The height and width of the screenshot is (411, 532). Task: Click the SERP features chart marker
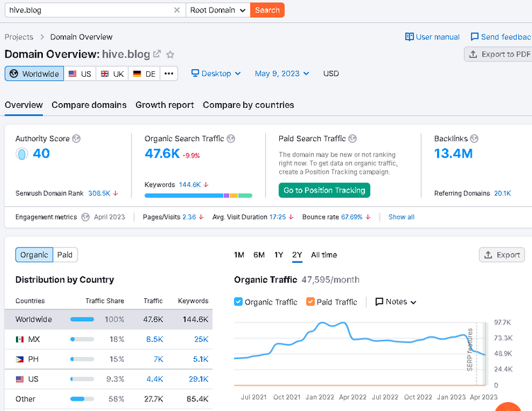click(470, 349)
